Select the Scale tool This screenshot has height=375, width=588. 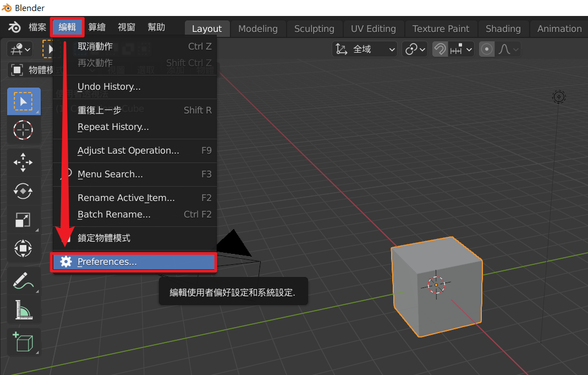23,220
